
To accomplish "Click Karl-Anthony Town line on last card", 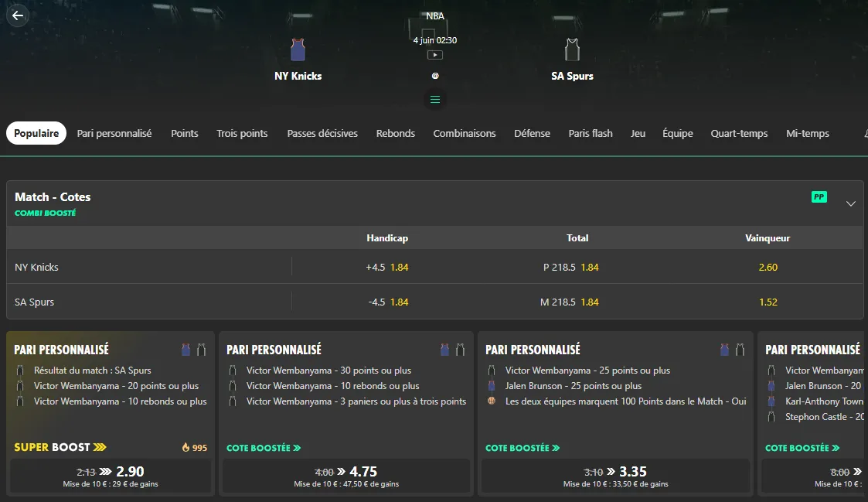I will click(824, 401).
